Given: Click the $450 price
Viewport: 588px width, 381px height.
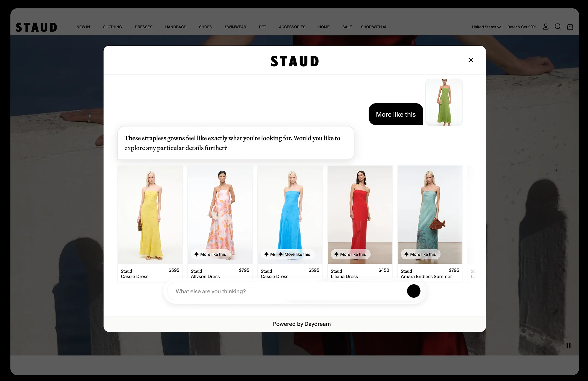Looking at the screenshot, I should point(384,270).
